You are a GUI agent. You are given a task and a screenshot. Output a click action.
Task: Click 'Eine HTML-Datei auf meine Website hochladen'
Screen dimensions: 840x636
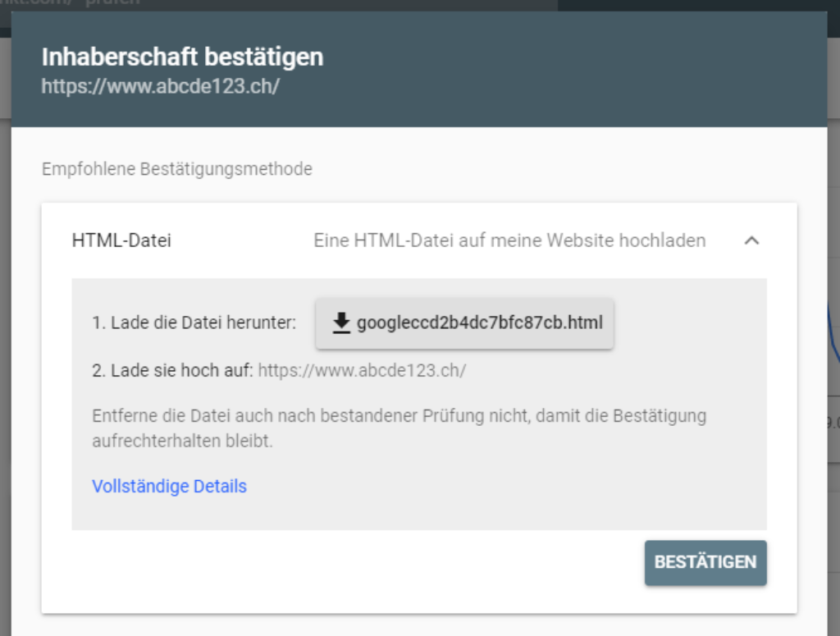click(x=509, y=241)
